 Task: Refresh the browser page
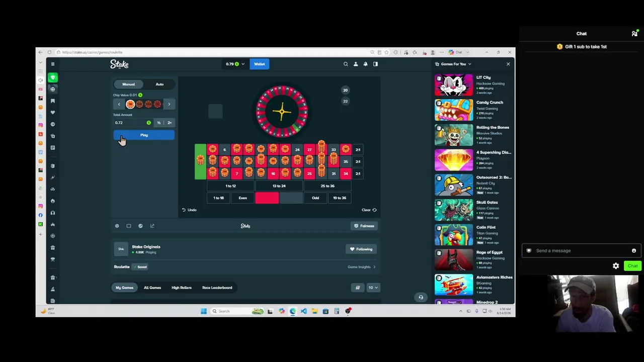coord(49,52)
